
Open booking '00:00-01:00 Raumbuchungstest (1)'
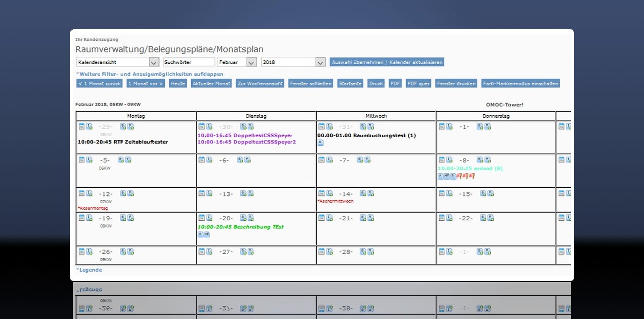(x=367, y=135)
